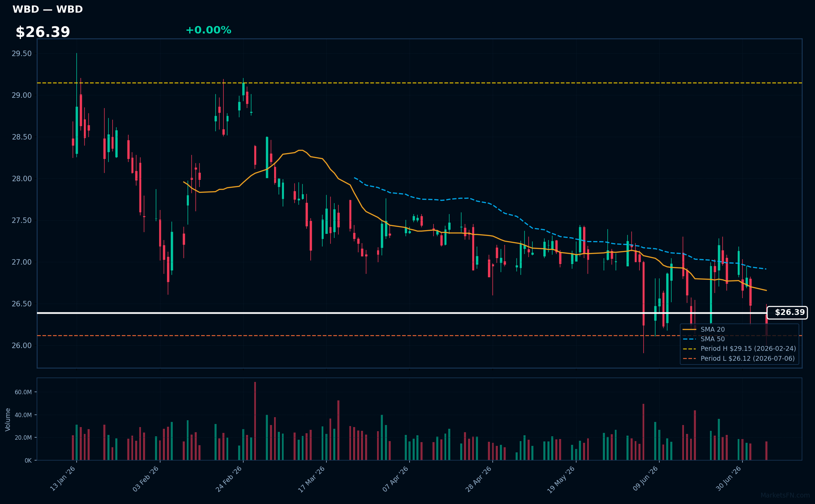Click the 07 Apr '26 date label
This screenshot has width=815, height=504.
tap(396, 479)
